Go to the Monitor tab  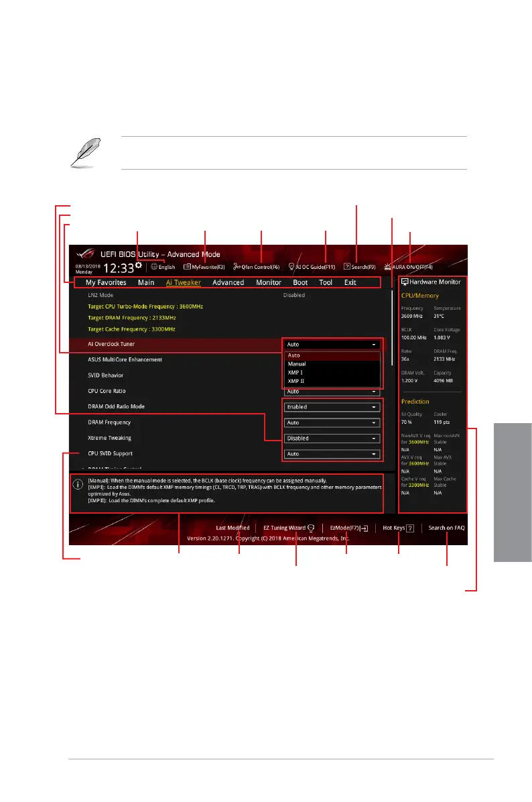tap(269, 282)
